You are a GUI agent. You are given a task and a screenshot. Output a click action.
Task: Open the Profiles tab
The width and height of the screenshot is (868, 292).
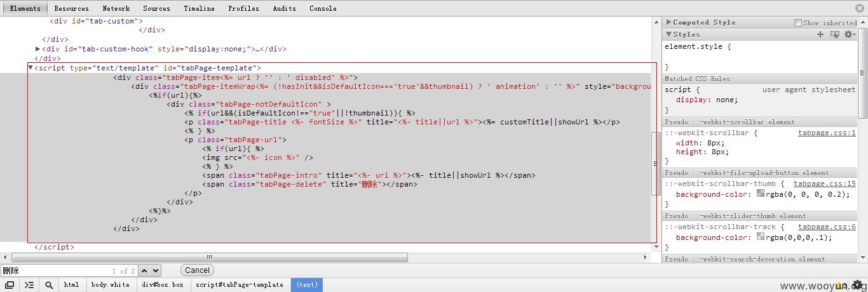(243, 8)
